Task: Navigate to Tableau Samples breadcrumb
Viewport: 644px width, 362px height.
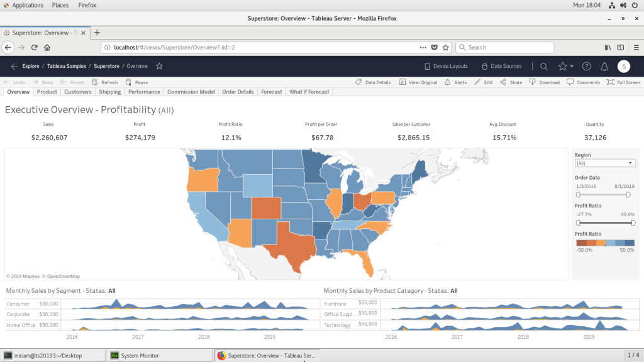Action: coord(67,66)
